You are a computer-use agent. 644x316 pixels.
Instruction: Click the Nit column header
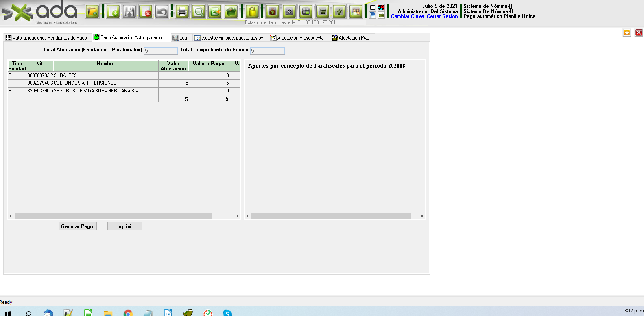pyautogui.click(x=39, y=66)
